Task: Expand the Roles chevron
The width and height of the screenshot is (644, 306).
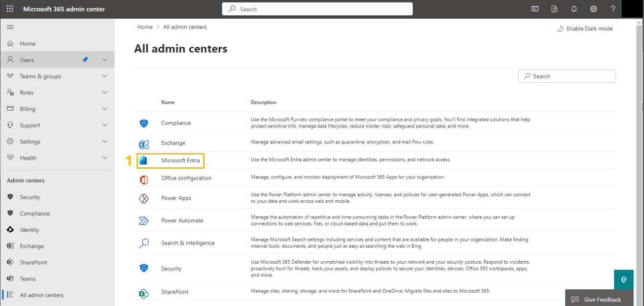Action: tap(105, 93)
